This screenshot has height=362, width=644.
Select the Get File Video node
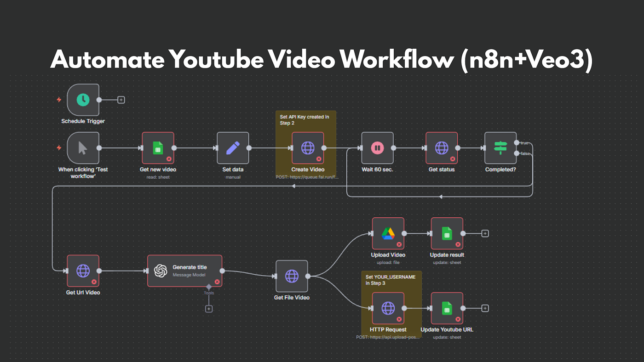pos(292,277)
